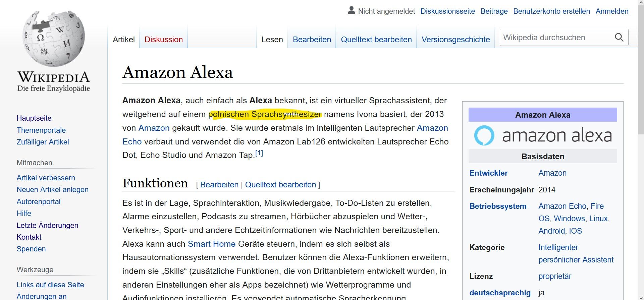The height and width of the screenshot is (300, 644).
Task: Click the Wikipedia globe logo
Action: click(x=54, y=39)
